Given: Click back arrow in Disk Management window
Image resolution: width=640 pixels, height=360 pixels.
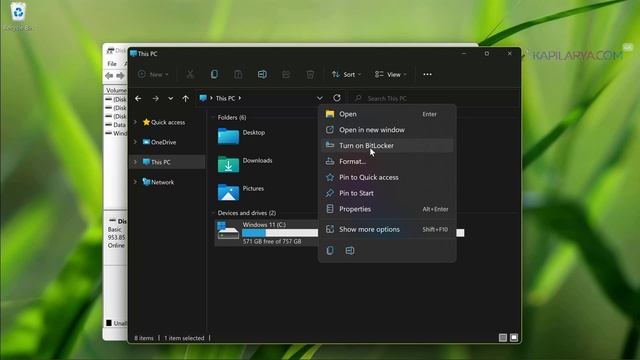Looking at the screenshot, I should point(109,76).
